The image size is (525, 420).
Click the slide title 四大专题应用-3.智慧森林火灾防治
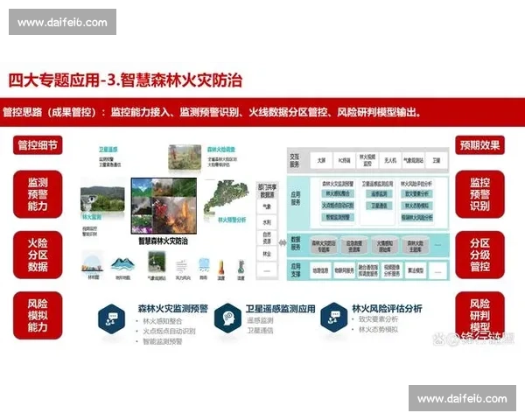(125, 80)
